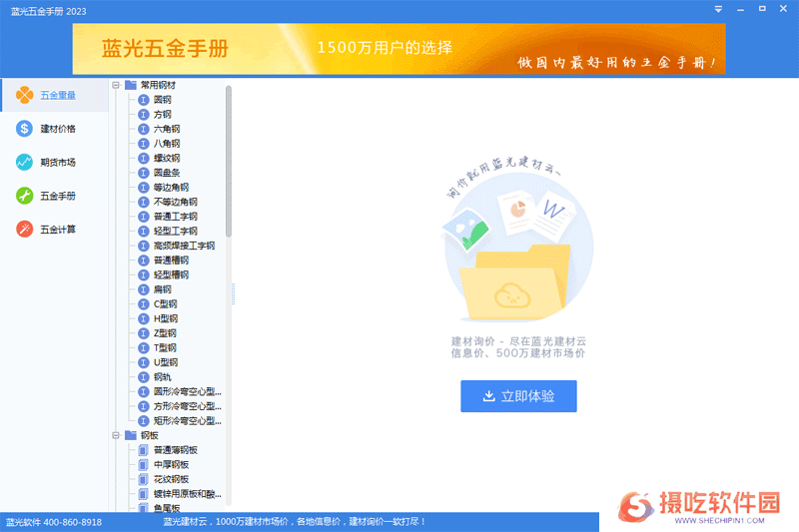Image resolution: width=799 pixels, height=532 pixels.
Task: Click the blue folder icon of 钢板
Action: (131, 435)
